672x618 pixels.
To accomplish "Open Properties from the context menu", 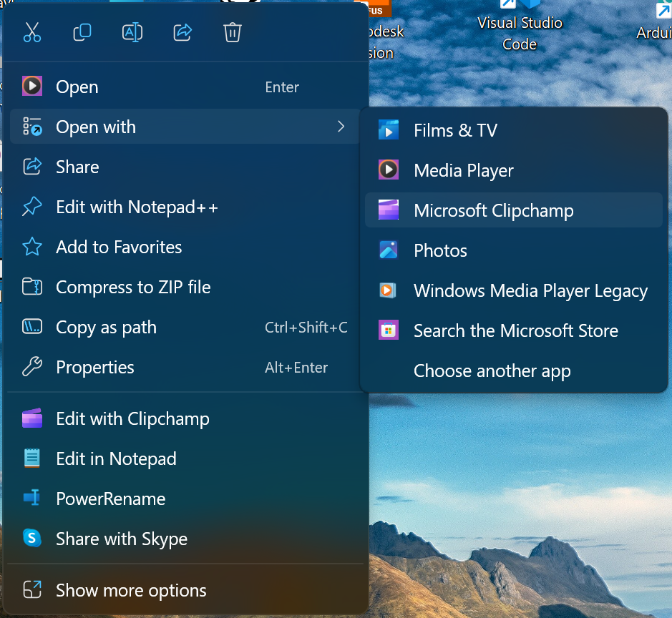I will pos(185,368).
